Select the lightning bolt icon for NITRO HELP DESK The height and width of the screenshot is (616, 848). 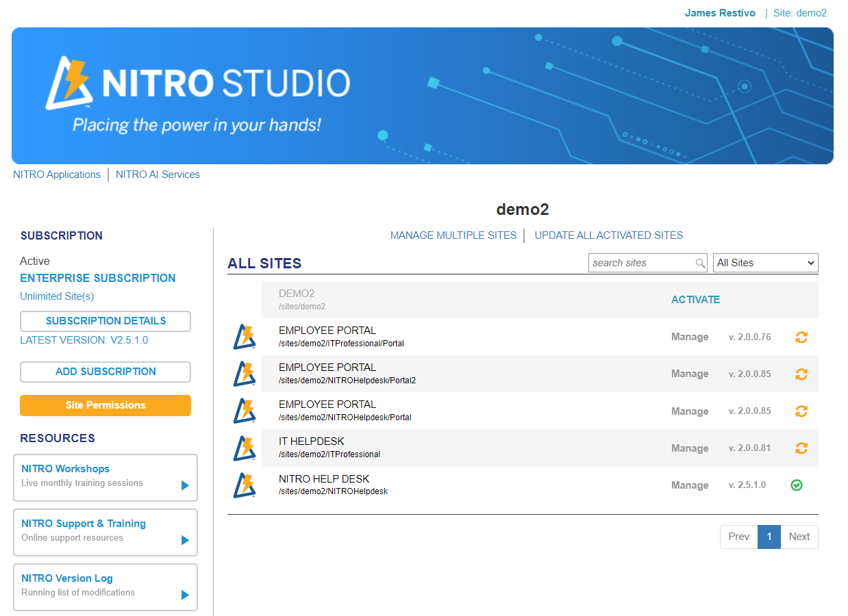point(245,485)
